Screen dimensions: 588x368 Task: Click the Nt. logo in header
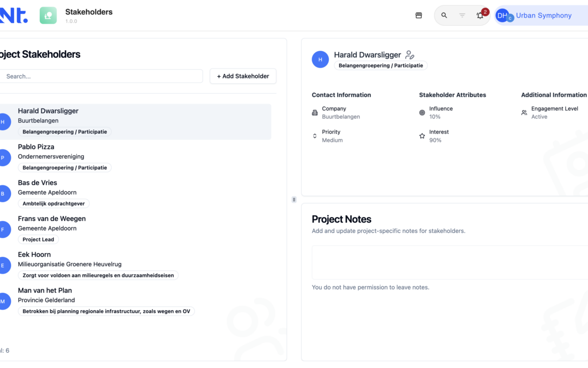(14, 15)
